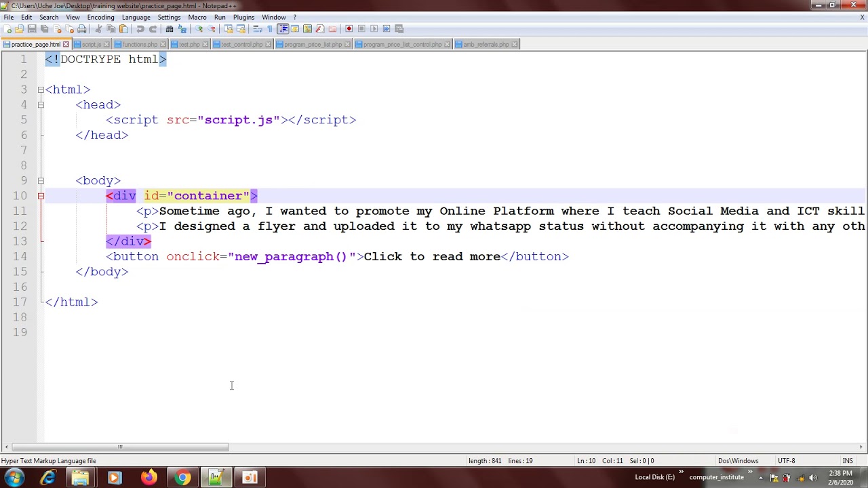Screen dimensions: 868x488
Task: Expand Local Disk (E:) toolbar chevron
Action: coord(682,472)
